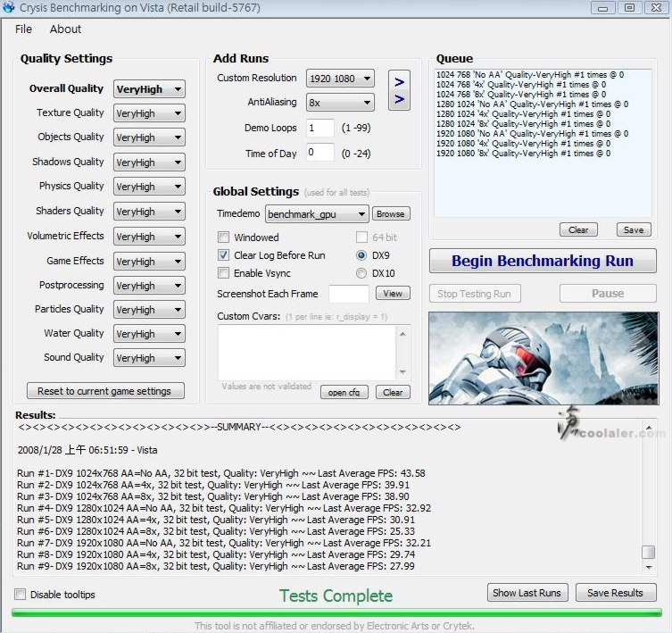Clear the Queue list
The image size is (672, 633).
578,229
